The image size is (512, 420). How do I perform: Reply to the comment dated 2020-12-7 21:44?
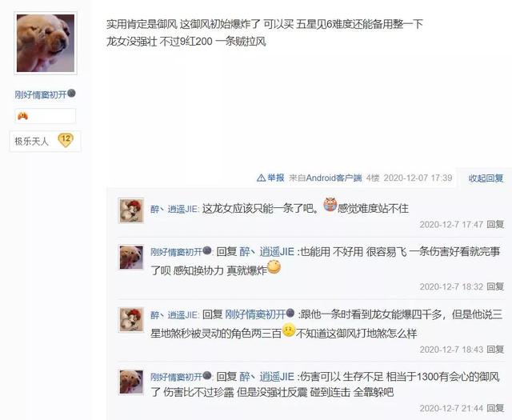tap(495, 408)
